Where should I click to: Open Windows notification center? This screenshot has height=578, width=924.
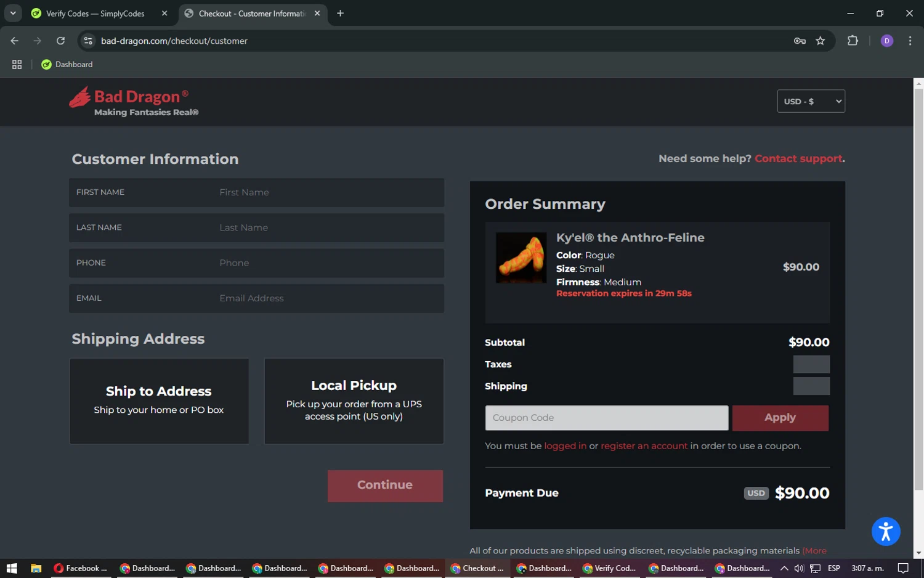(x=903, y=568)
